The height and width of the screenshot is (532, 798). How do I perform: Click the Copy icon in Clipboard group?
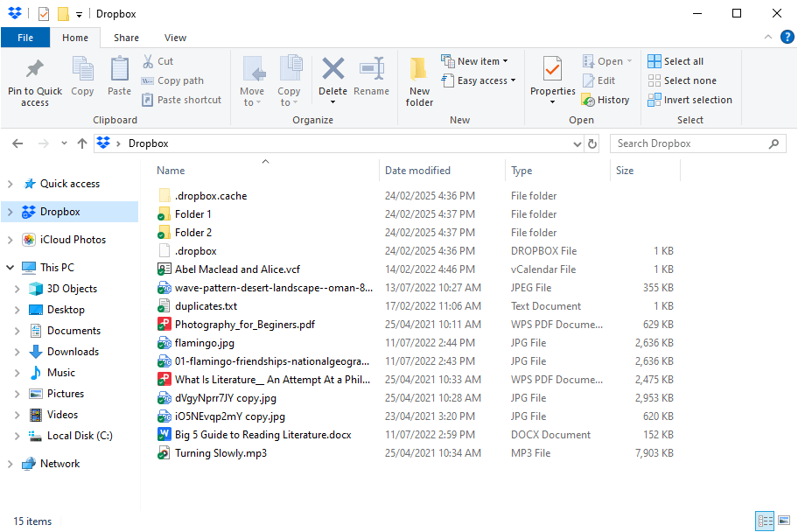coord(82,69)
